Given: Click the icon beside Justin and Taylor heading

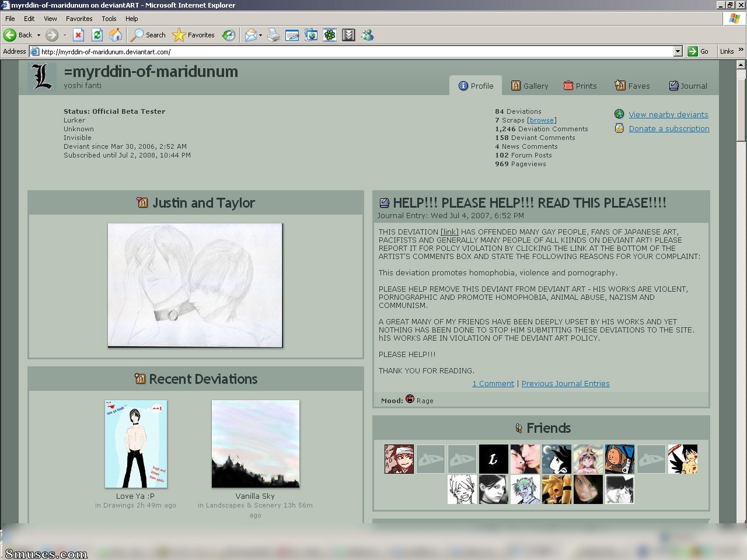Looking at the screenshot, I should click(x=142, y=202).
